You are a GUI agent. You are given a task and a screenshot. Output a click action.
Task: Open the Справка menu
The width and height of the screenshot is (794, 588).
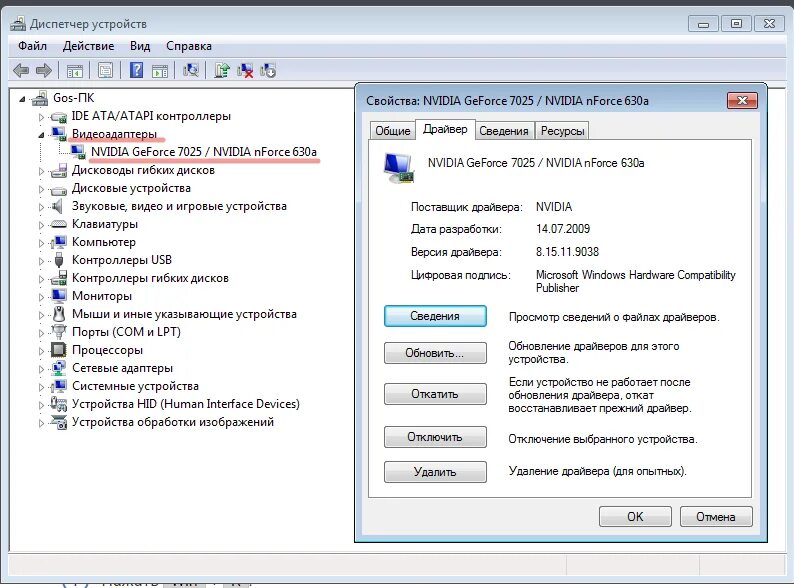tap(189, 46)
